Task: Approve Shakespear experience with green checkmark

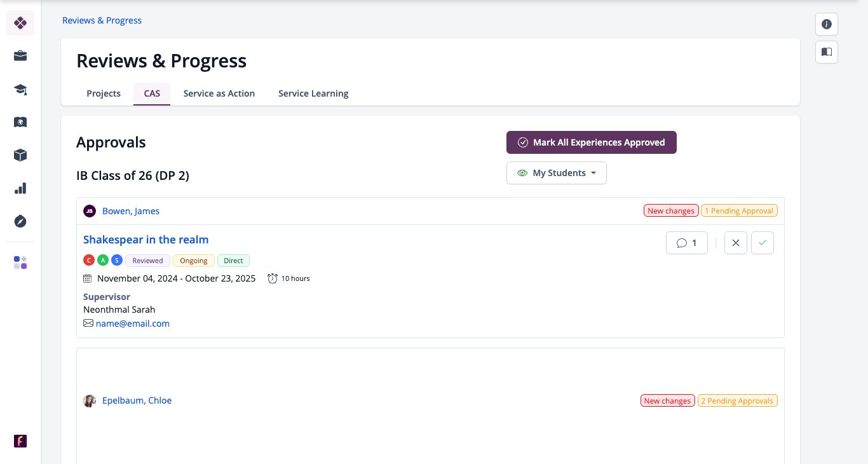Action: pyautogui.click(x=763, y=243)
